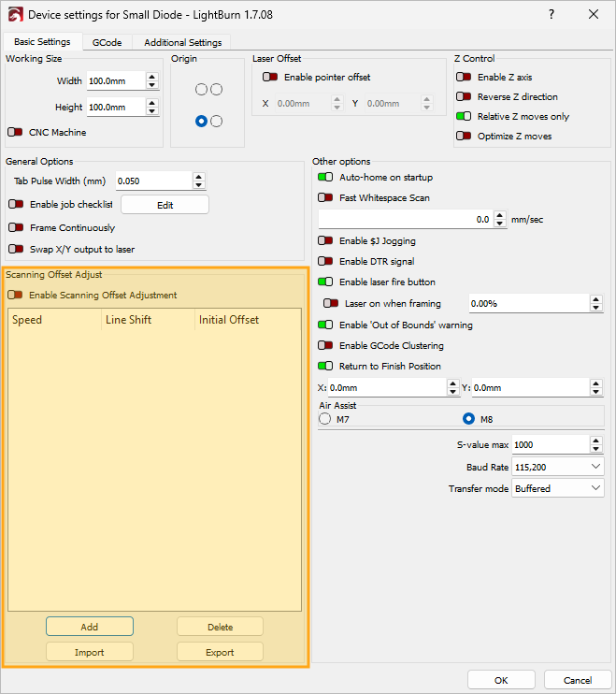Screen dimensions: 616x694
Task: Enable Scanning Offset Adjustment toggle
Action: [x=15, y=295]
